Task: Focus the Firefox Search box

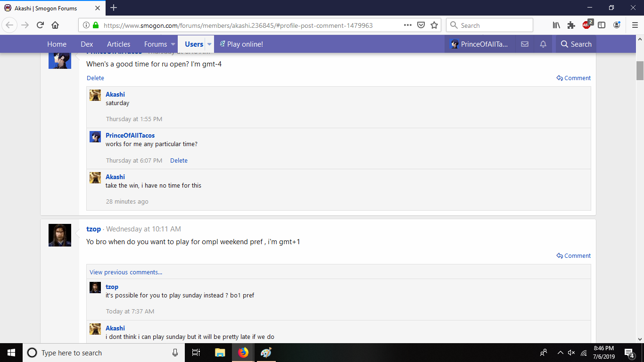Action: coord(489,25)
